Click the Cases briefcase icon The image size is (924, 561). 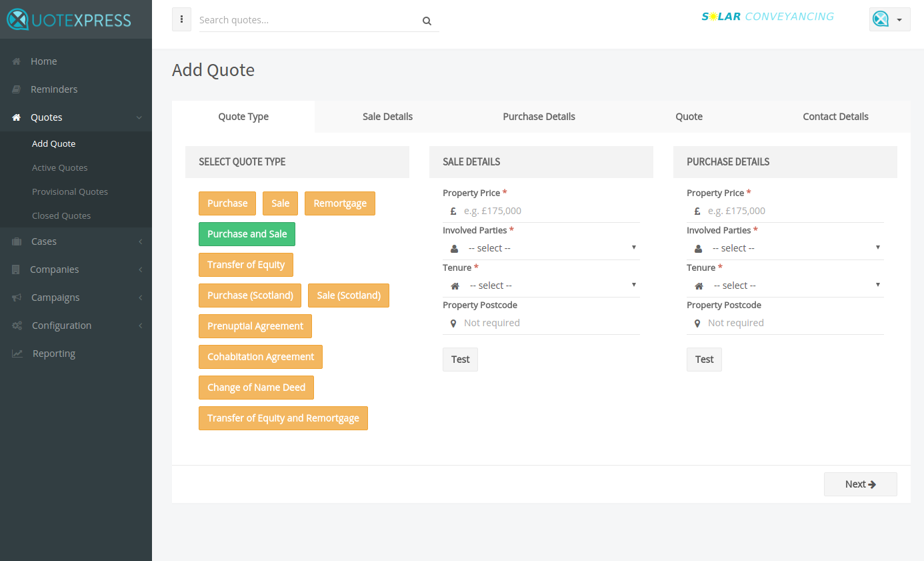pos(17,241)
